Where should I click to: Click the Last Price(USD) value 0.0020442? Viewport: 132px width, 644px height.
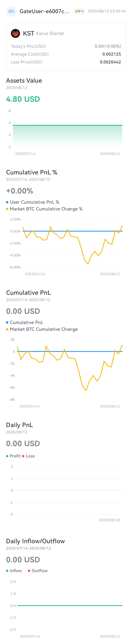110,62
